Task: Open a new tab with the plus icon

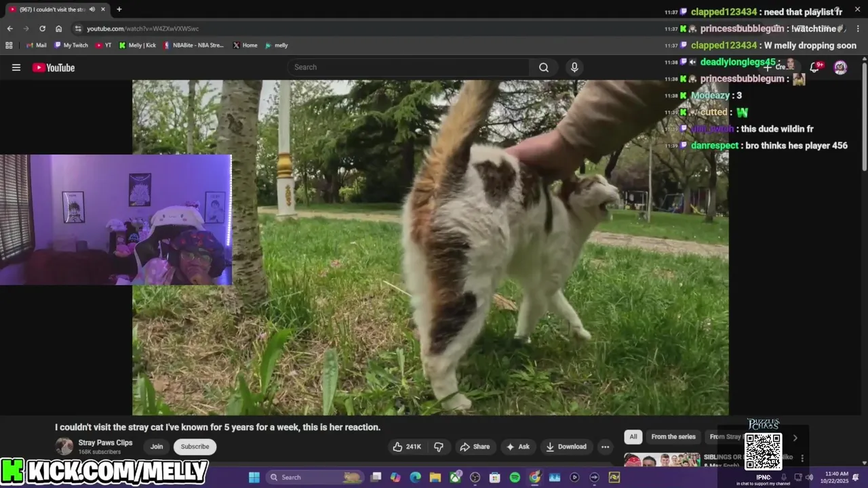Action: 119,9
